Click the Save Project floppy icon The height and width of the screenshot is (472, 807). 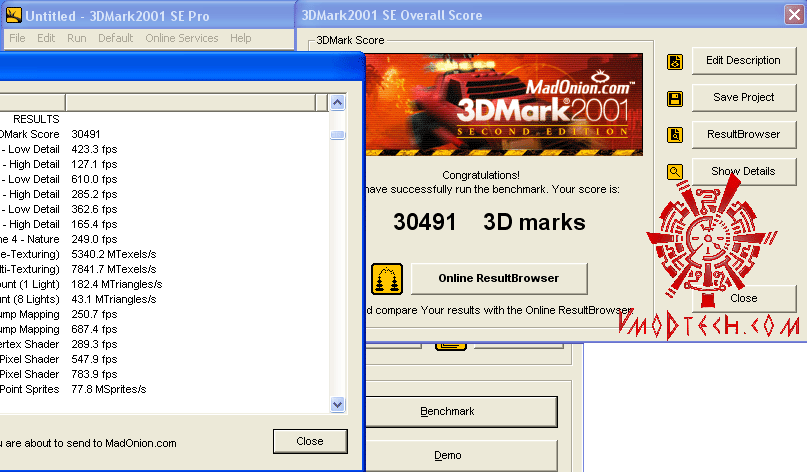[675, 98]
